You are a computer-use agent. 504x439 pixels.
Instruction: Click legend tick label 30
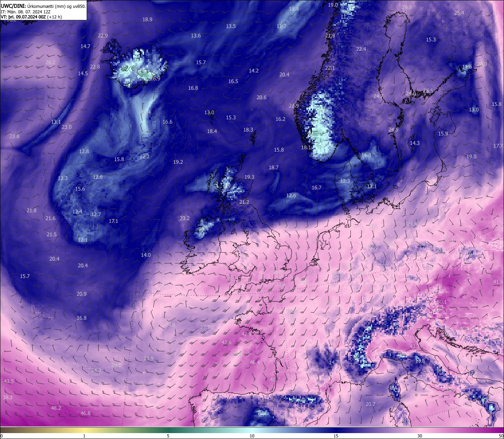(420, 436)
